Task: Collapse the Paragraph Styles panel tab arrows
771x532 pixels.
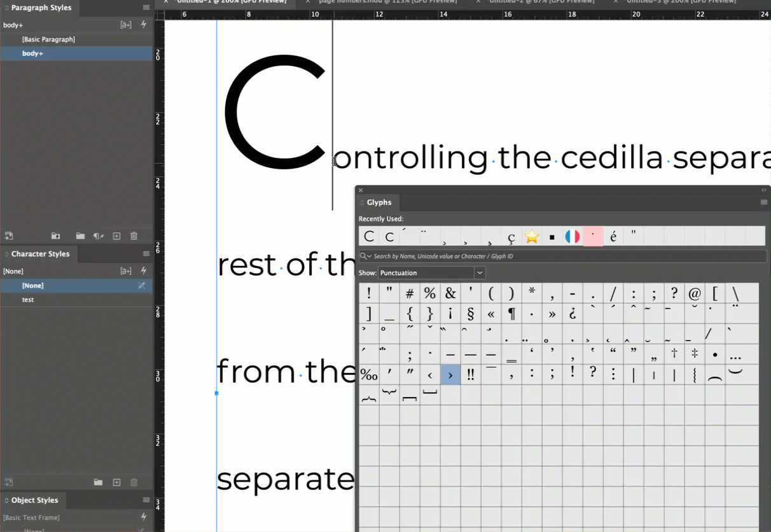Action: (x=6, y=8)
